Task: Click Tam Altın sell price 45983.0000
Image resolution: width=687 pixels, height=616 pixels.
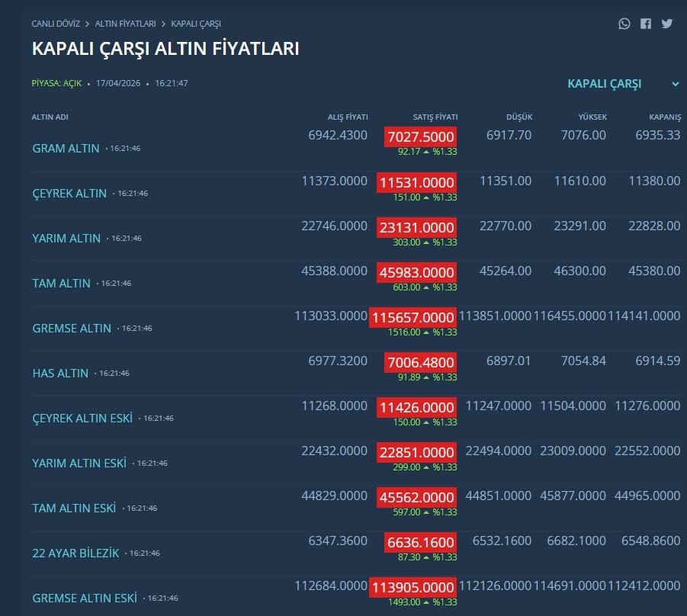Action: pos(416,272)
